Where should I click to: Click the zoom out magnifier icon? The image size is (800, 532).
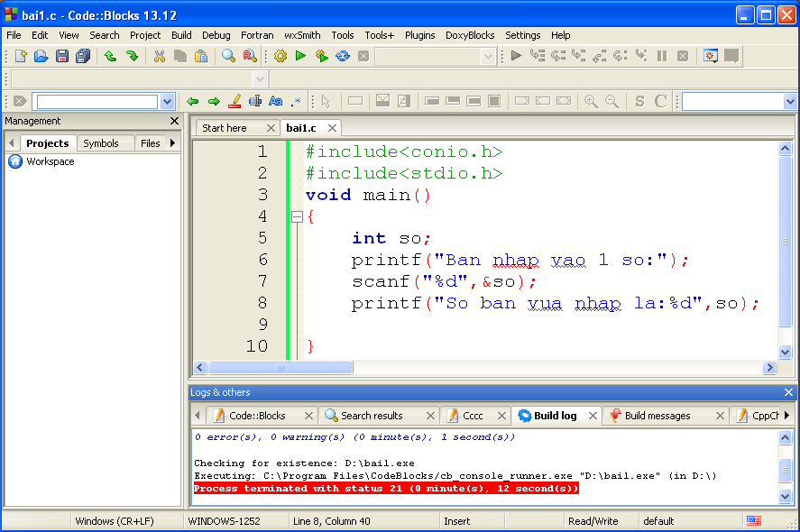pyautogui.click(x=611, y=101)
